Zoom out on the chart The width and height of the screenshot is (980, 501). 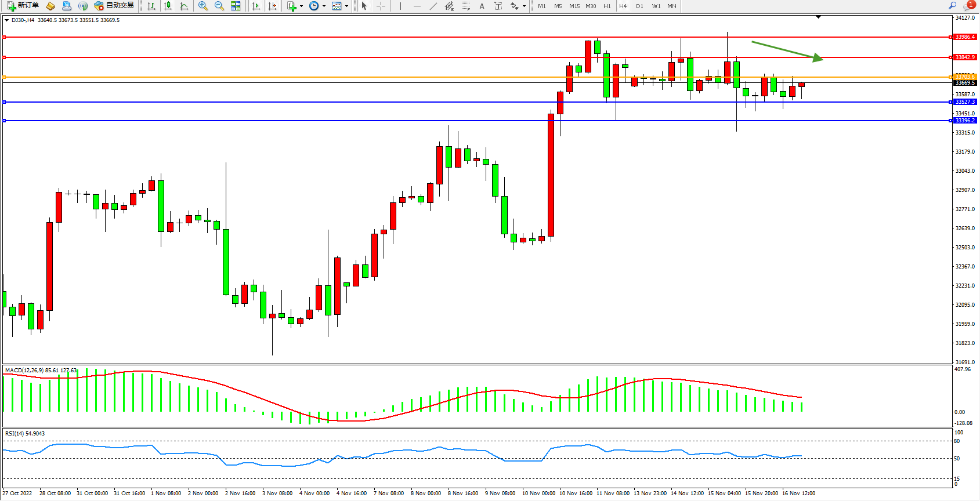(219, 6)
